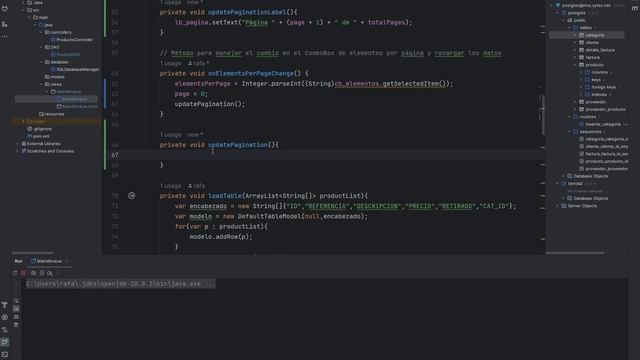Stop the running MainWindow process
The height and width of the screenshot is (360, 640).
click(23, 273)
